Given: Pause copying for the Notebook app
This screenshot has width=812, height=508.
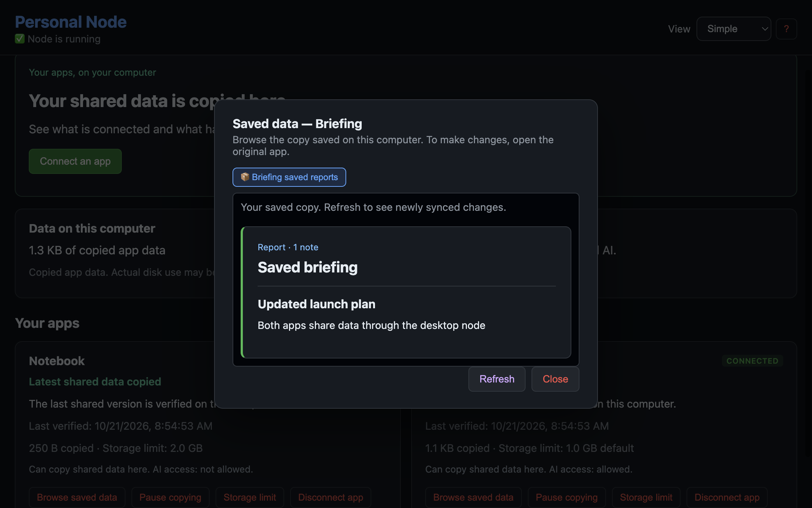Looking at the screenshot, I should pyautogui.click(x=170, y=497).
